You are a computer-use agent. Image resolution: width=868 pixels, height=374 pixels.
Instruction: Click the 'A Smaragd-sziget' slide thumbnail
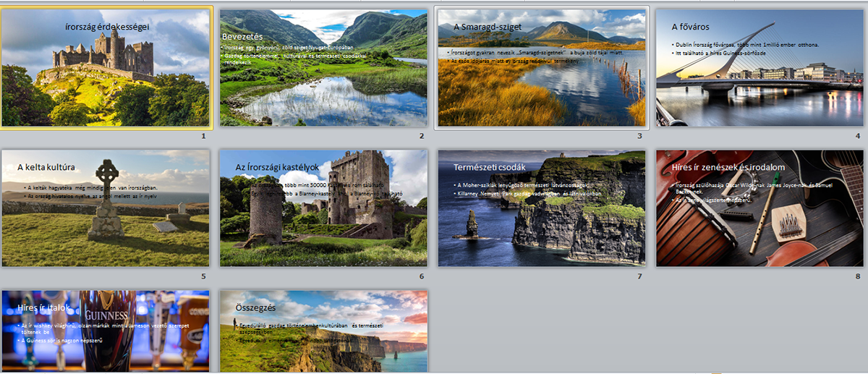click(542, 68)
